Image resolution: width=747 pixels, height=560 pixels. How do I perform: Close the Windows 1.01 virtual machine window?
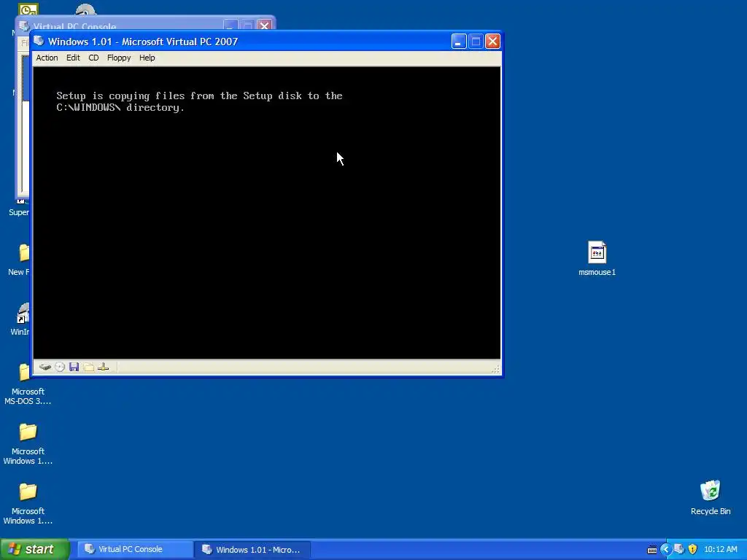point(492,42)
